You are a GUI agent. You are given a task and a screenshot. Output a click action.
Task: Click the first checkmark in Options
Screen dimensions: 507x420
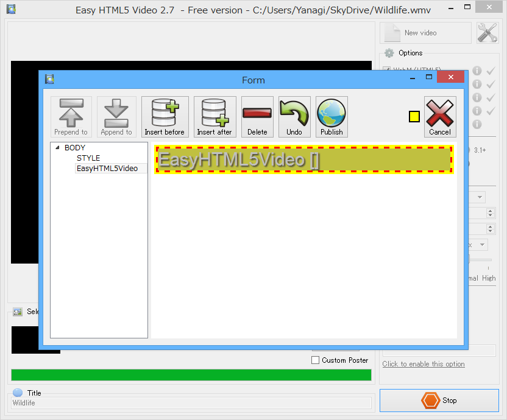tap(491, 71)
